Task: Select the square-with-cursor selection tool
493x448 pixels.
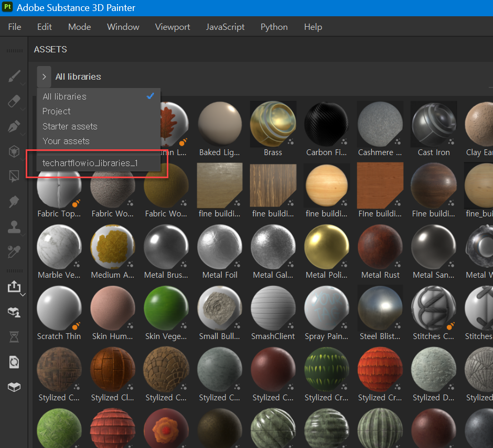Action: (x=14, y=176)
